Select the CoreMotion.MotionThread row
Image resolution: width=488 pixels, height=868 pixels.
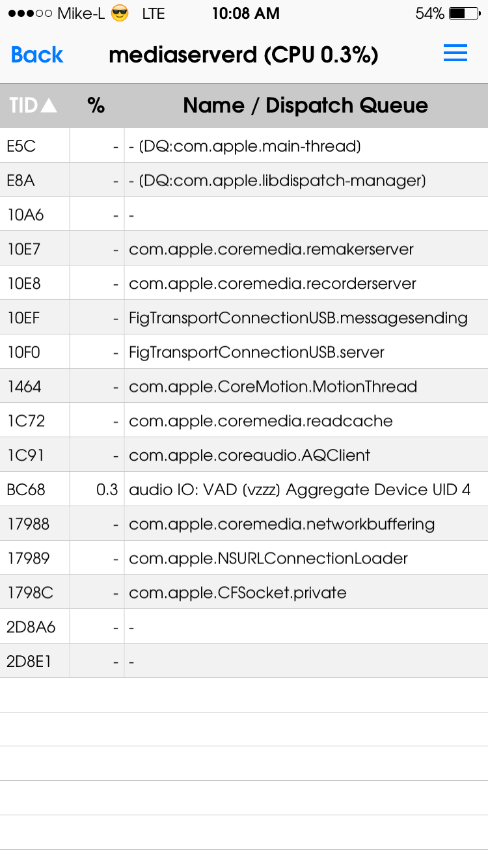(x=244, y=387)
